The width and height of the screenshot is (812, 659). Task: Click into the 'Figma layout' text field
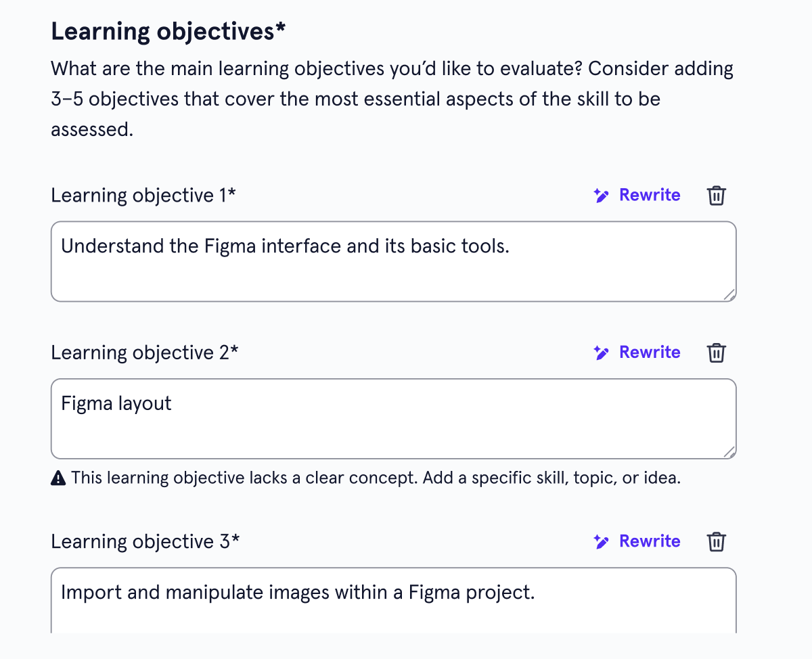click(394, 419)
